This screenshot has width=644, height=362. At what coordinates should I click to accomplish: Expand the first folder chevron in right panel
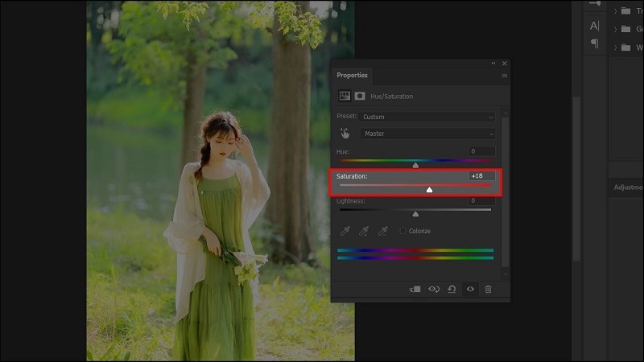615,11
